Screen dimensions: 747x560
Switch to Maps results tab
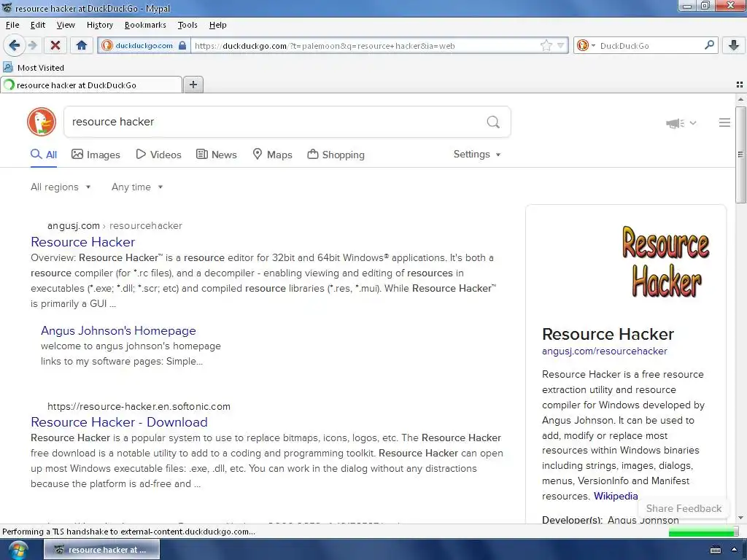(x=272, y=155)
